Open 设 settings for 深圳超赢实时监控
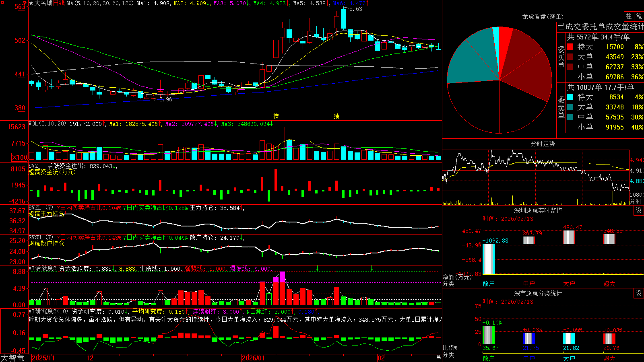 pos(639,210)
